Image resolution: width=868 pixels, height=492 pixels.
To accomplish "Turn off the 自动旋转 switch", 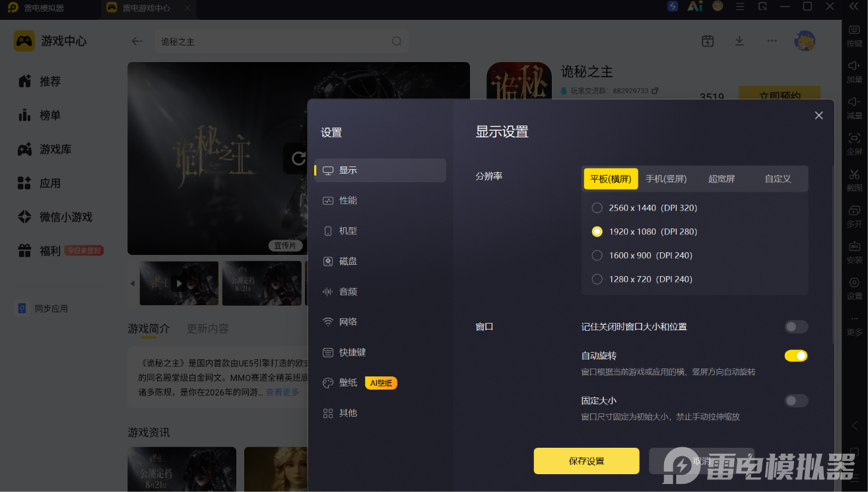I will point(796,355).
